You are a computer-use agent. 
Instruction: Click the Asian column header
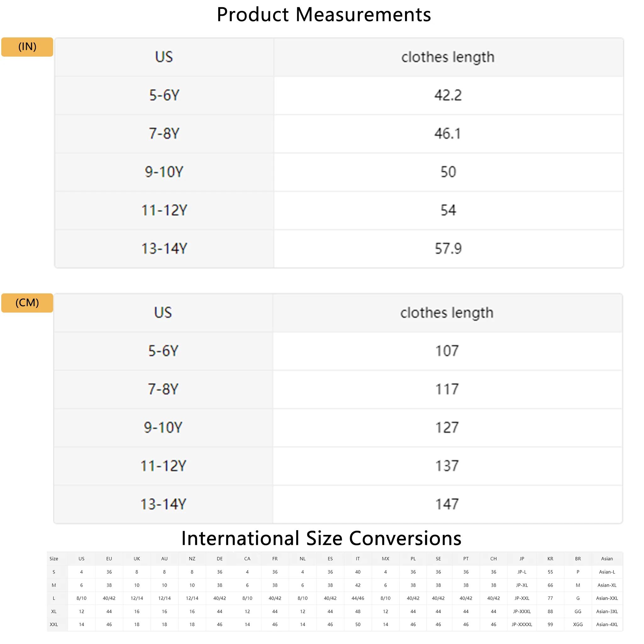[x=607, y=559]
